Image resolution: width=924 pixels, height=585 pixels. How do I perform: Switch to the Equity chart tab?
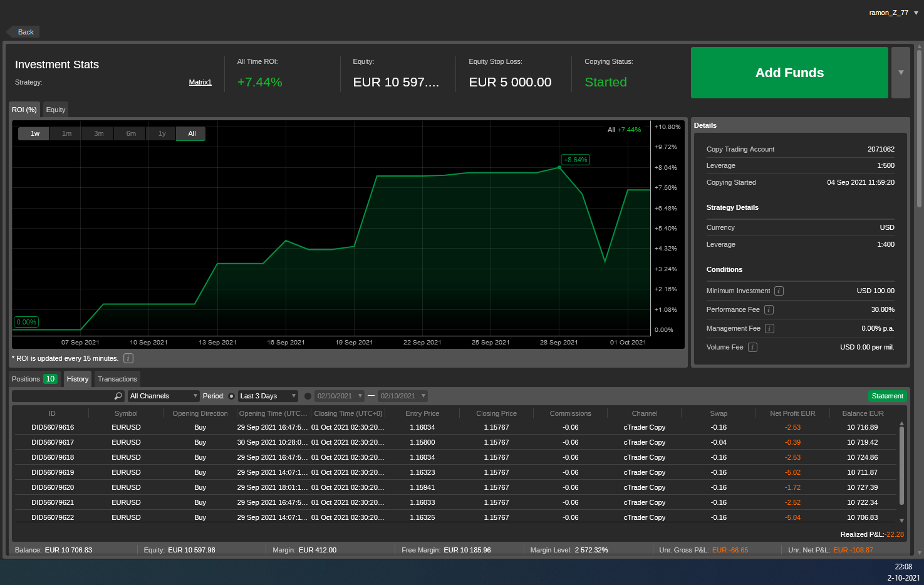tap(56, 110)
